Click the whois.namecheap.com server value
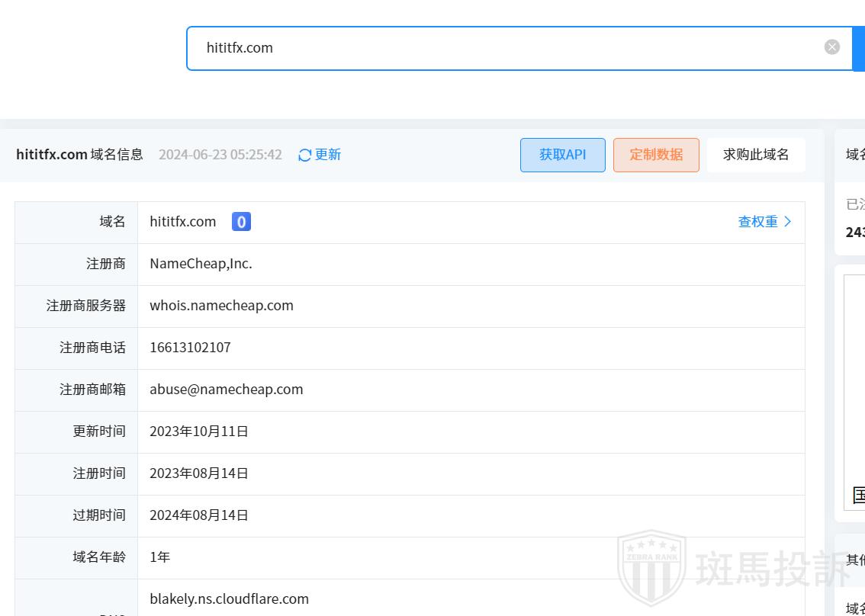 [x=221, y=306]
